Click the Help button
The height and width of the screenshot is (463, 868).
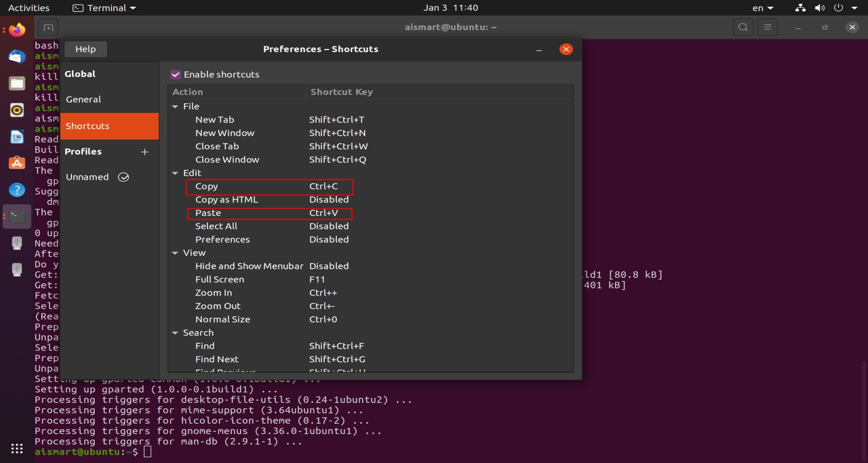85,49
